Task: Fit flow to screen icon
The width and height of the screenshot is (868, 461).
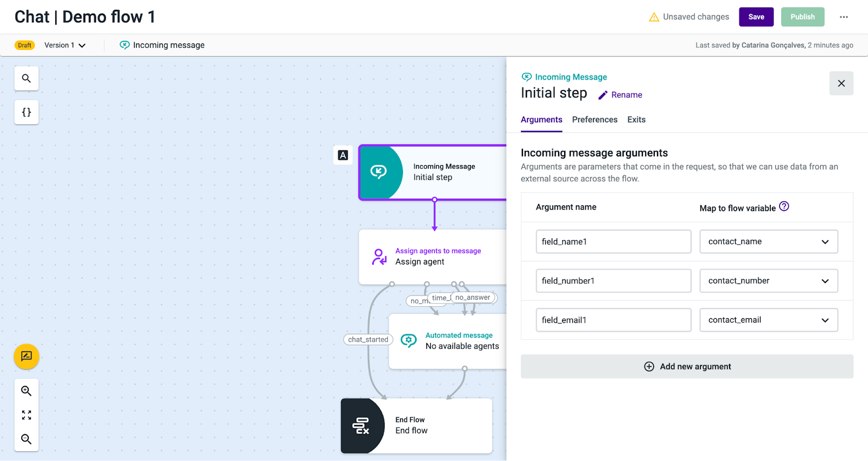Action: click(26, 415)
